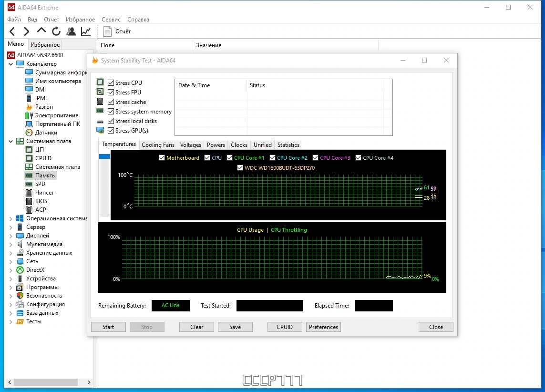The height and width of the screenshot is (392, 545).
Task: Click the Back navigation arrow in toolbar
Action: (x=12, y=31)
